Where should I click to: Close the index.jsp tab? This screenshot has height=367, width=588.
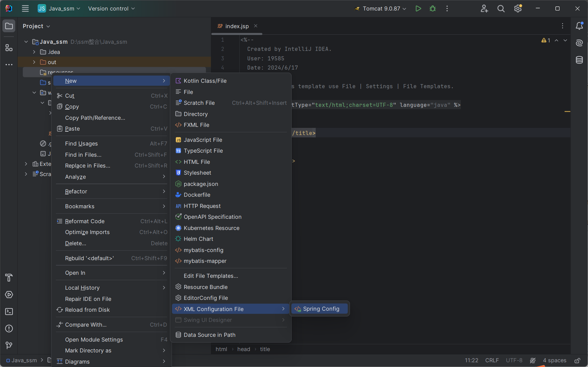pyautogui.click(x=256, y=26)
